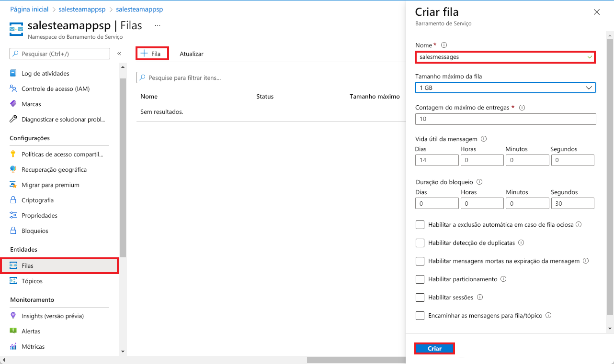The width and height of the screenshot is (614, 364).
Task: Click the Controle de acesso (IAM) icon
Action: (13, 88)
